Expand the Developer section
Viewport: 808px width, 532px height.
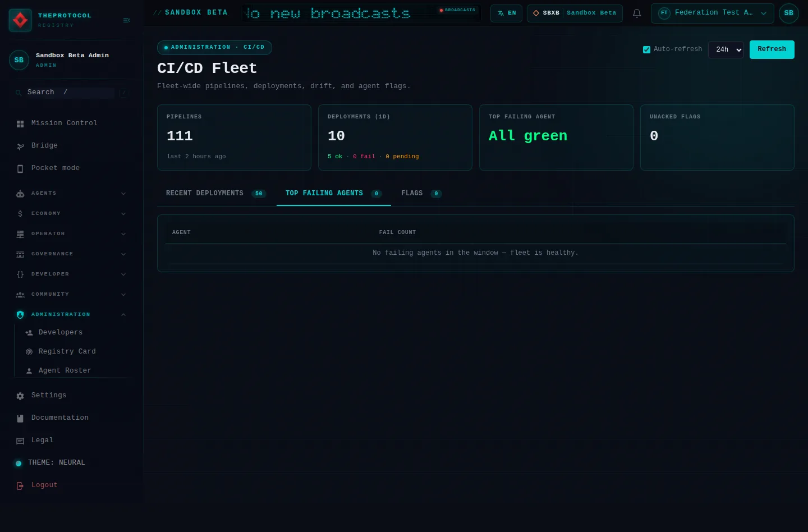click(71, 274)
